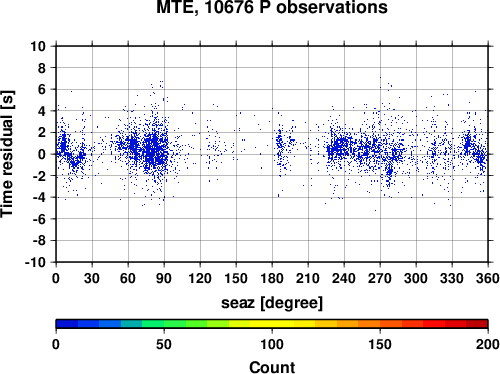Pick the yellow segment near 100 on colorbar

[272, 324]
